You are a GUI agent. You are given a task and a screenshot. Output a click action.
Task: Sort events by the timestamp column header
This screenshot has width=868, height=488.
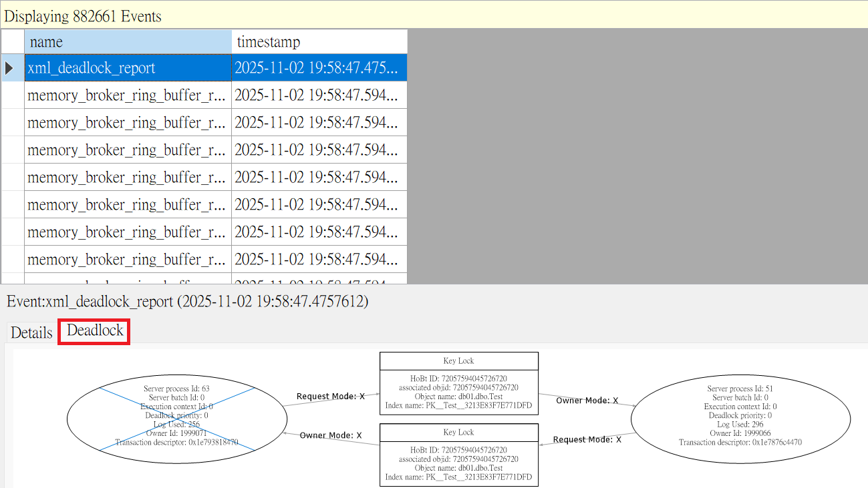point(319,42)
